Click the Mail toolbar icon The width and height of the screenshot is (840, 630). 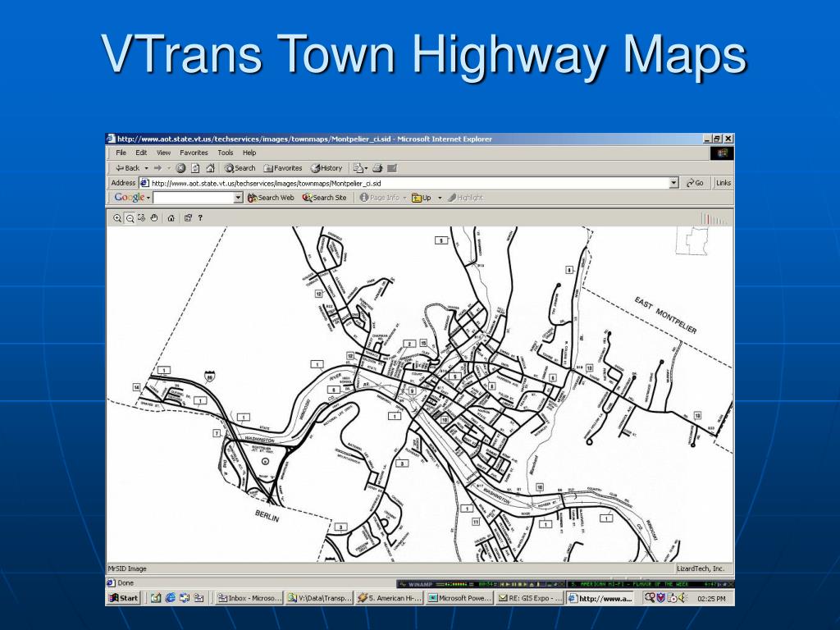point(358,168)
